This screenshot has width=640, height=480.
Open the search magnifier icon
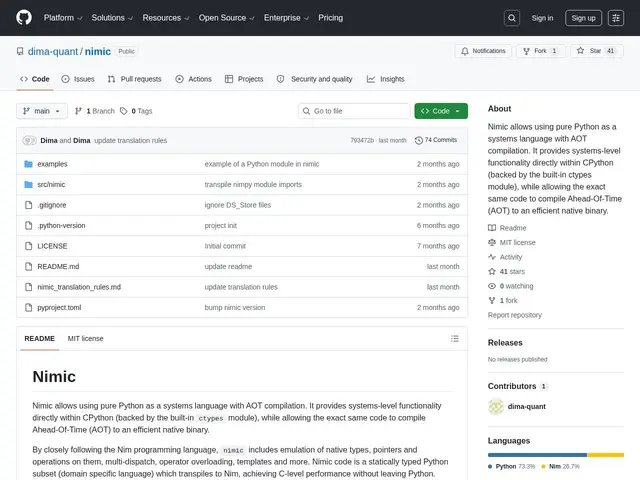coord(511,18)
